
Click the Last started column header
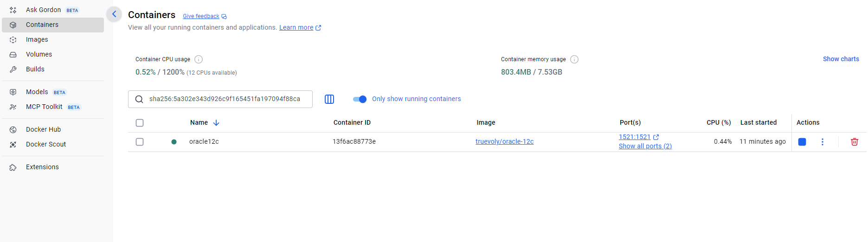point(759,123)
